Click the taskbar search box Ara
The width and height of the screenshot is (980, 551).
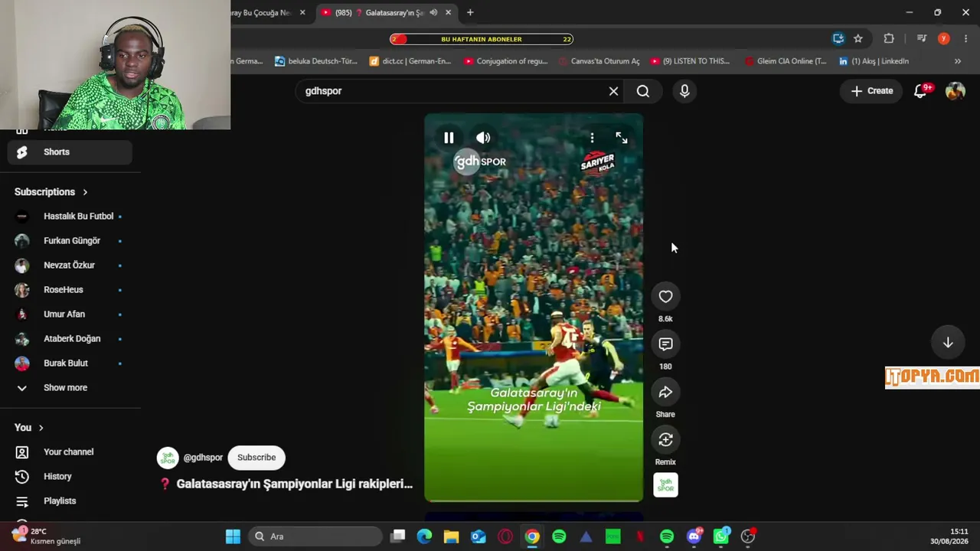316,536
